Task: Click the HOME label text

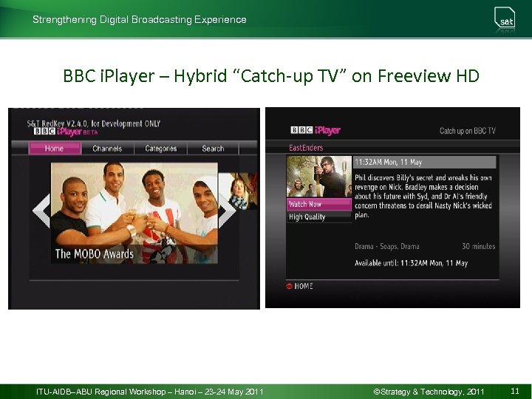Action: point(304,287)
